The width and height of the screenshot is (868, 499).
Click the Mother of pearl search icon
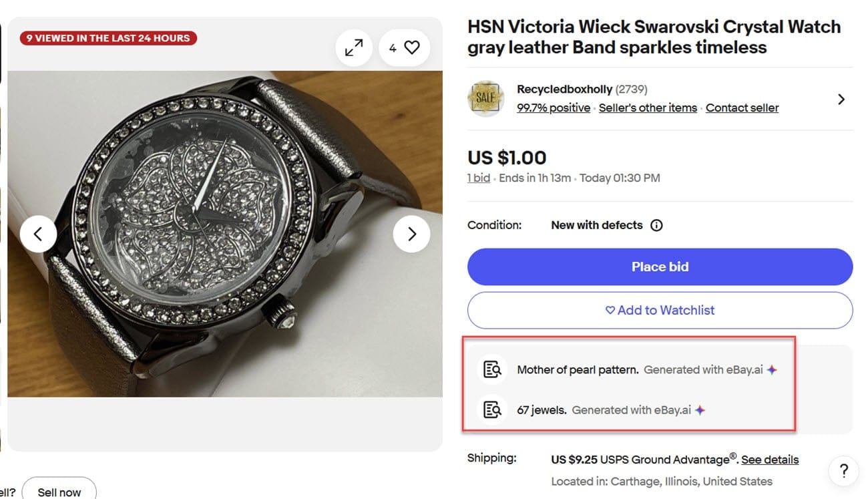point(492,369)
